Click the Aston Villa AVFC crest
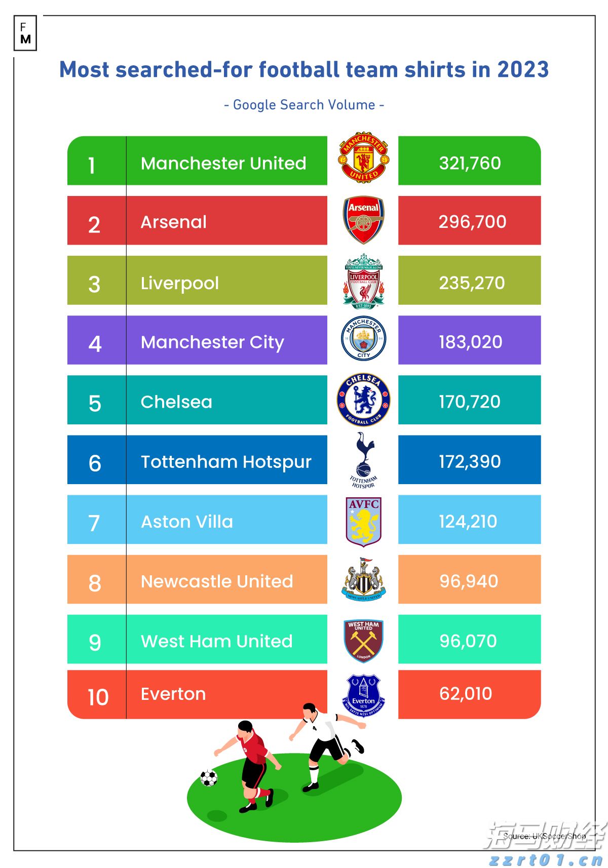Image resolution: width=608 pixels, height=868 pixels. 363,521
